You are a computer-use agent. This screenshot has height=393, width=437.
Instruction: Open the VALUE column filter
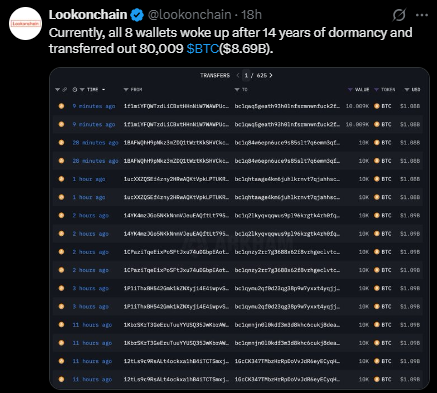350,89
